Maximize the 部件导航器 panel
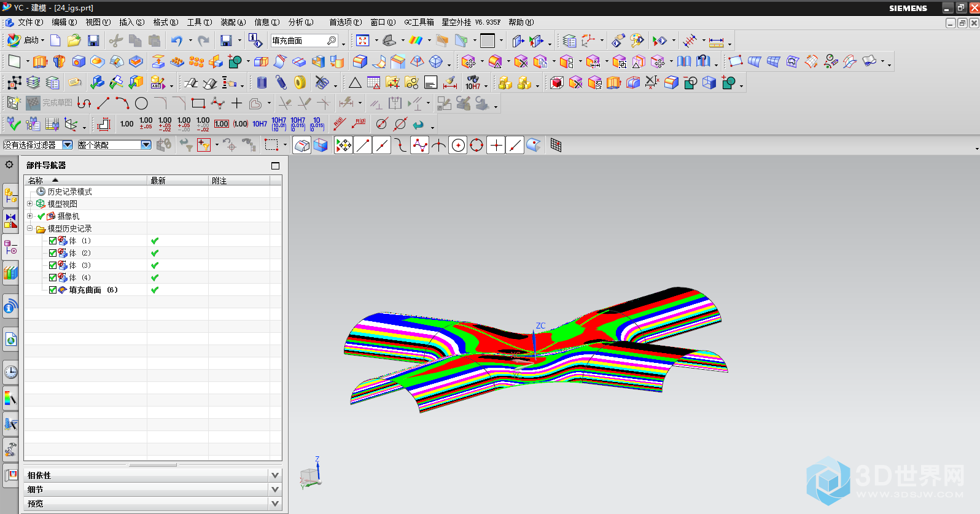 (275, 166)
